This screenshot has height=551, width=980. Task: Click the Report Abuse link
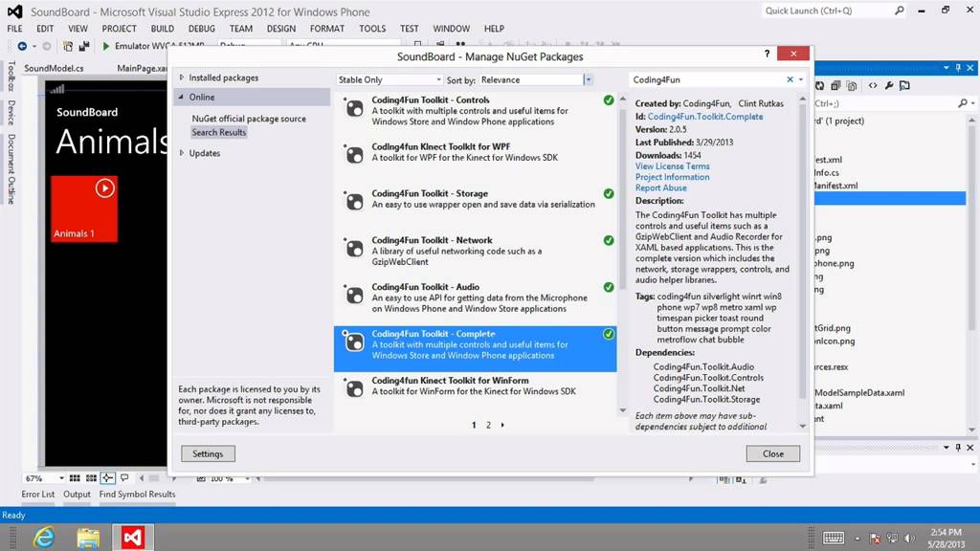click(x=660, y=188)
